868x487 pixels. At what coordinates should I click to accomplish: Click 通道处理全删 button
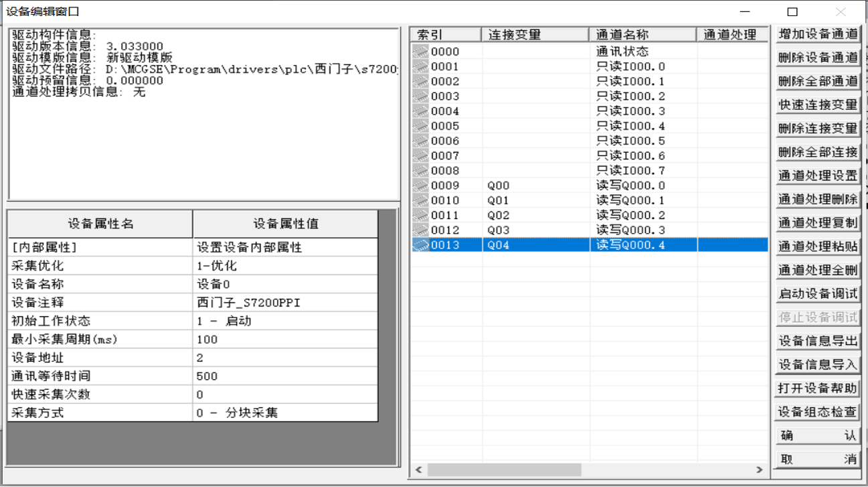tap(818, 270)
